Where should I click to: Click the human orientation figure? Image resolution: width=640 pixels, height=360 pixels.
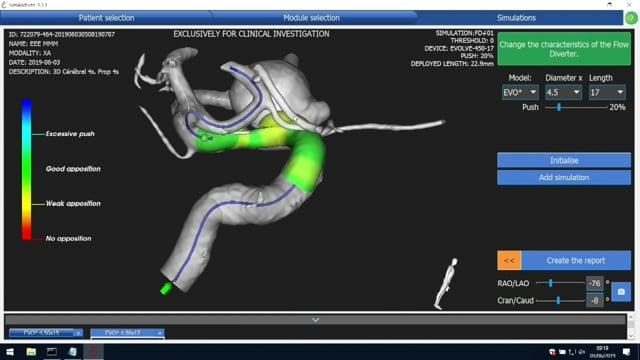click(446, 284)
